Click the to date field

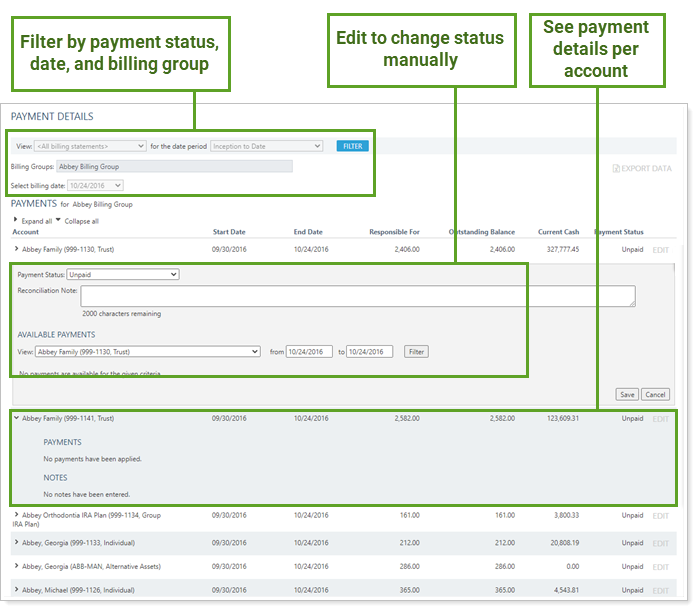coord(369,352)
